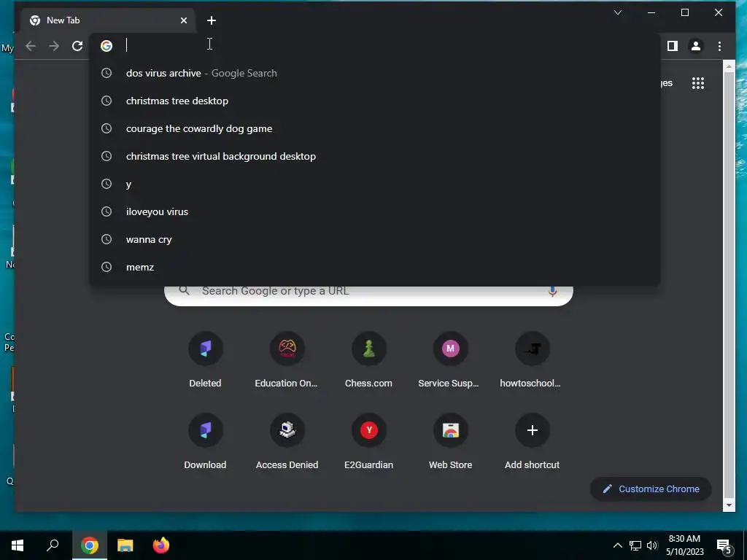
Task: Open the network tray icon
Action: click(635, 545)
